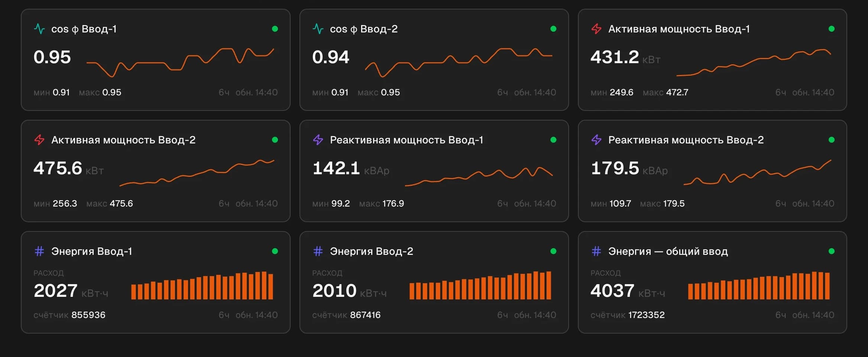Screen dimensions: 868x357
Task: Click green status dot on Энергия Ввод-2
Action: click(553, 251)
